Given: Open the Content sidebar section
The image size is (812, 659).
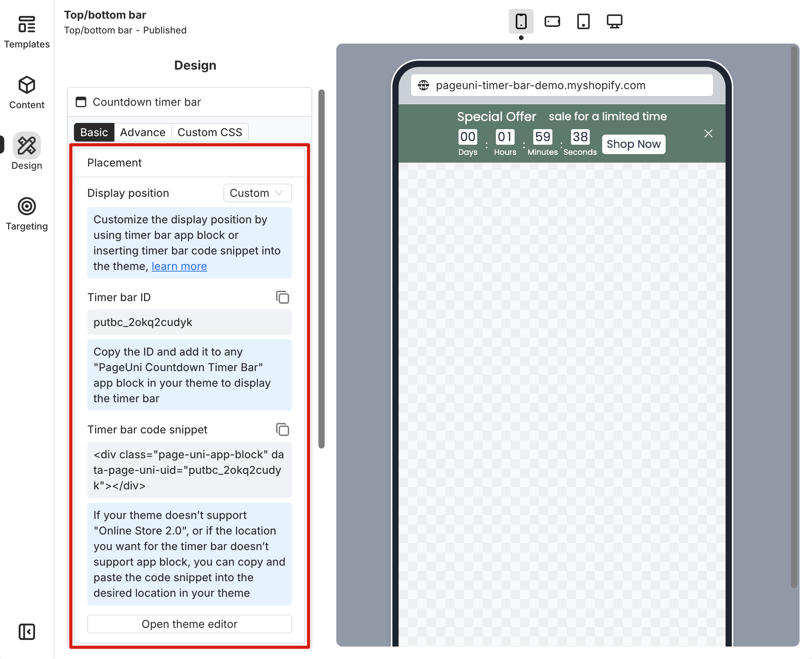Looking at the screenshot, I should (27, 93).
